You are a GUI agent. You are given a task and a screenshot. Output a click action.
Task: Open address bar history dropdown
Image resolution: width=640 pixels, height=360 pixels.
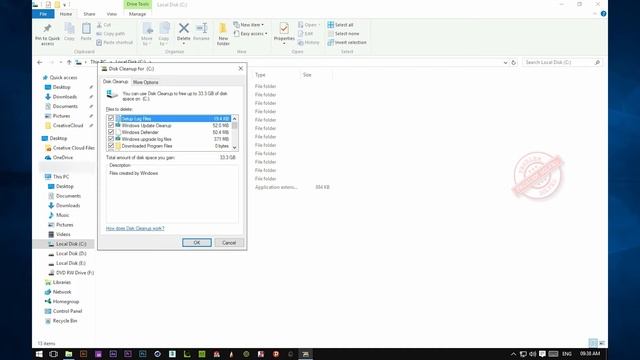click(x=505, y=62)
